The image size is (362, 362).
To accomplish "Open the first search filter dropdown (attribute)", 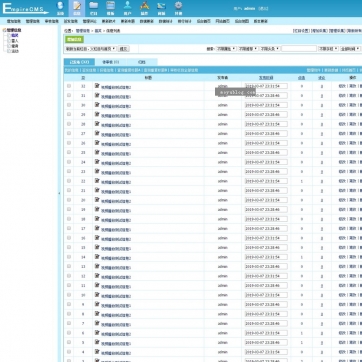I will (226, 49).
